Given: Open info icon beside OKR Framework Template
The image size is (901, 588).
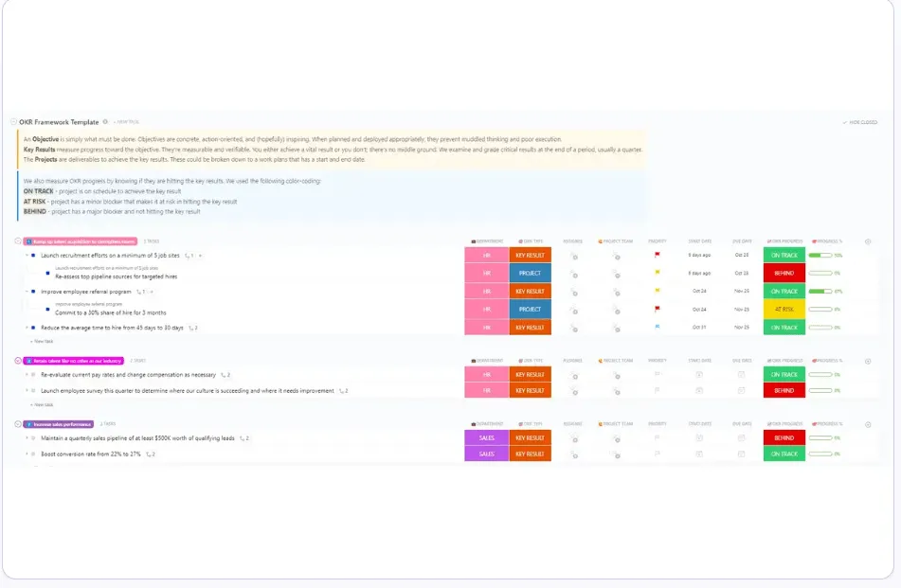Looking at the screenshot, I should point(105,122).
